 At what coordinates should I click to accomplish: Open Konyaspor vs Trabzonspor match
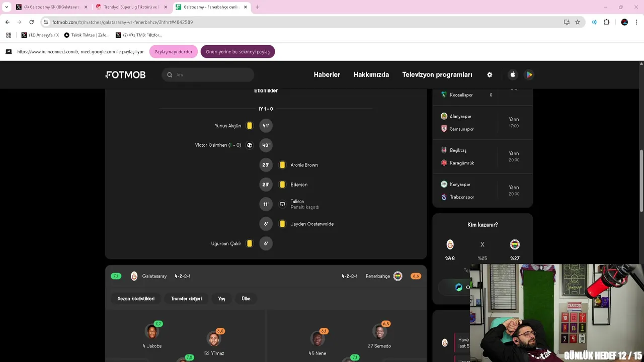(482, 191)
